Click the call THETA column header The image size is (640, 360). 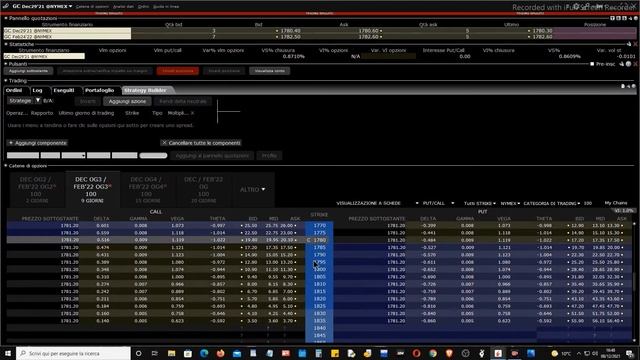click(217, 219)
